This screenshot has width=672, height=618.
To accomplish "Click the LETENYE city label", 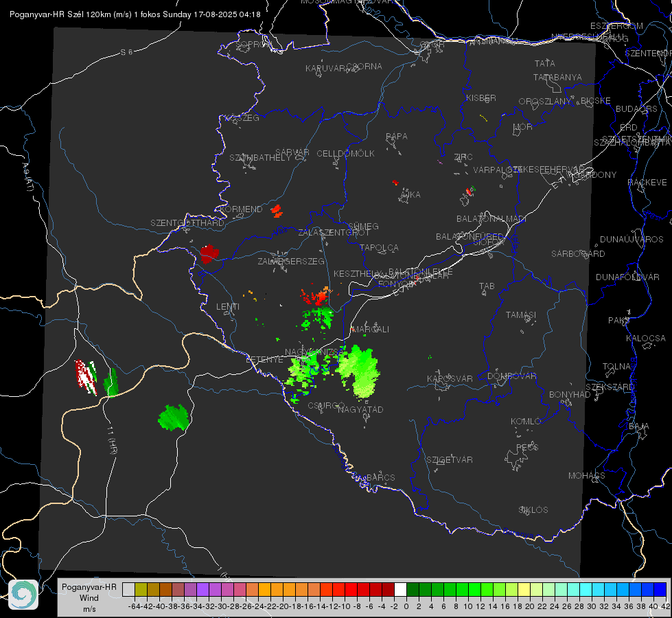I will [x=264, y=359].
